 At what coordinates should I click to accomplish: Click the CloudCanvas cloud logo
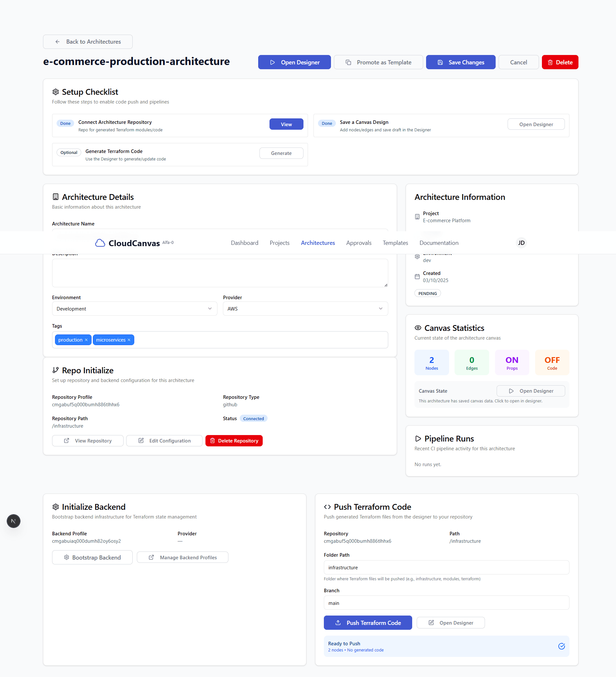[100, 243]
